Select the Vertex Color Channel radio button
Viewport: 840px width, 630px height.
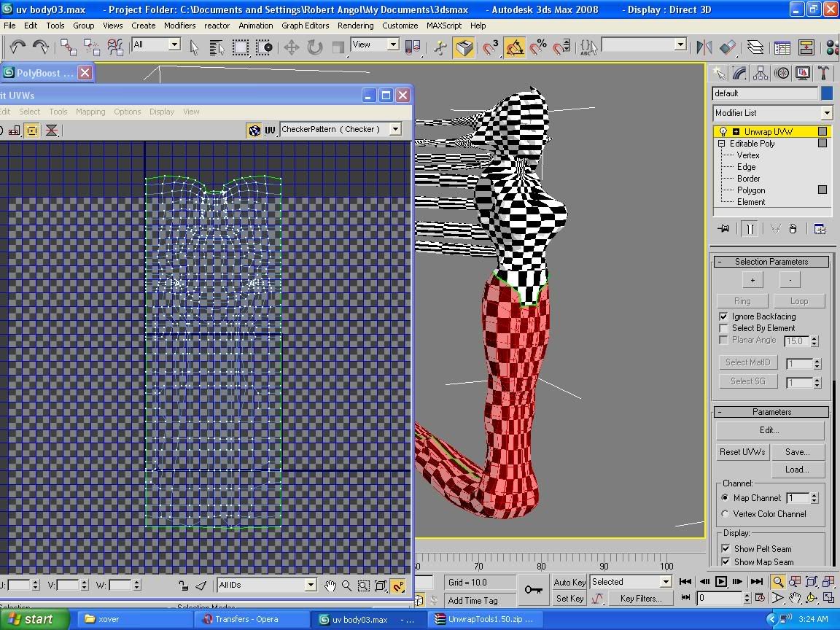click(725, 514)
